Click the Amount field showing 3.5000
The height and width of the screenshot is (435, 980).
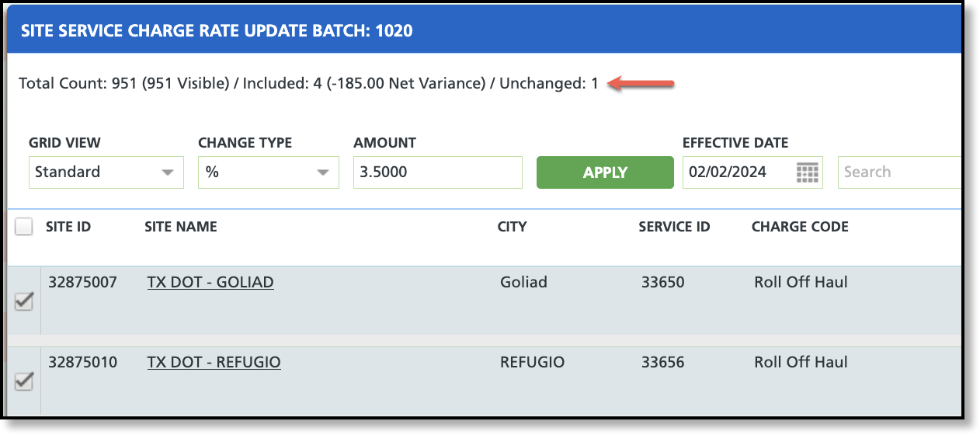(x=438, y=172)
